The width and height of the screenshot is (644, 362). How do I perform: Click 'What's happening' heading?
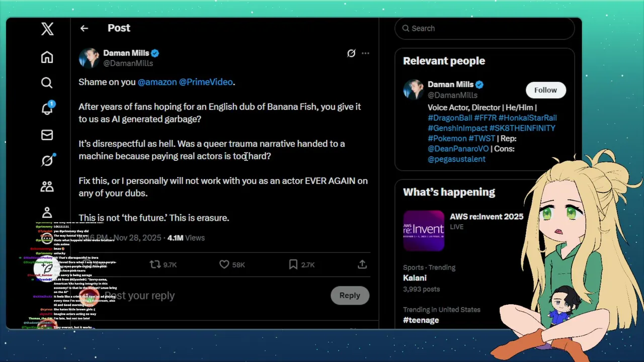click(449, 192)
